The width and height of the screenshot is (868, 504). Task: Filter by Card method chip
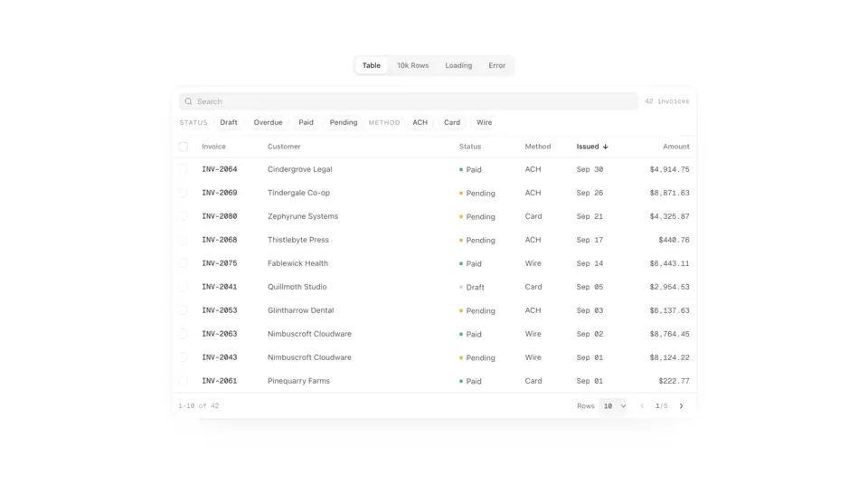click(452, 122)
